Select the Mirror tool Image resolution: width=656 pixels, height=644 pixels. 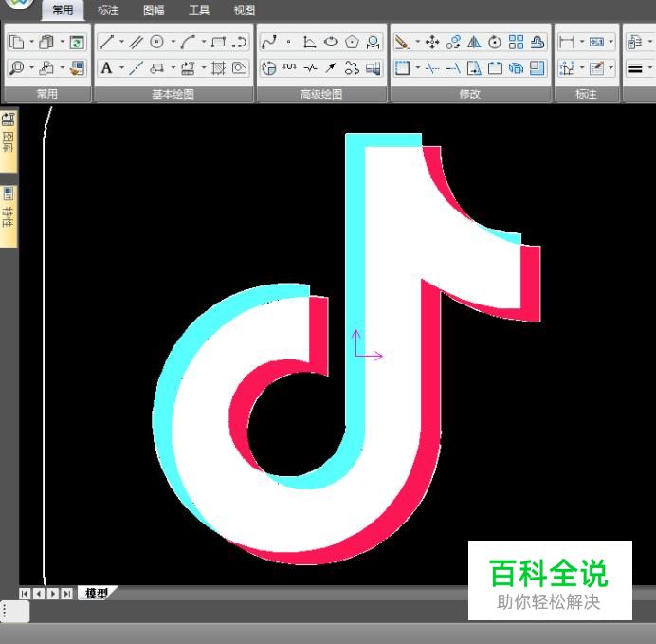pyautogui.click(x=474, y=42)
